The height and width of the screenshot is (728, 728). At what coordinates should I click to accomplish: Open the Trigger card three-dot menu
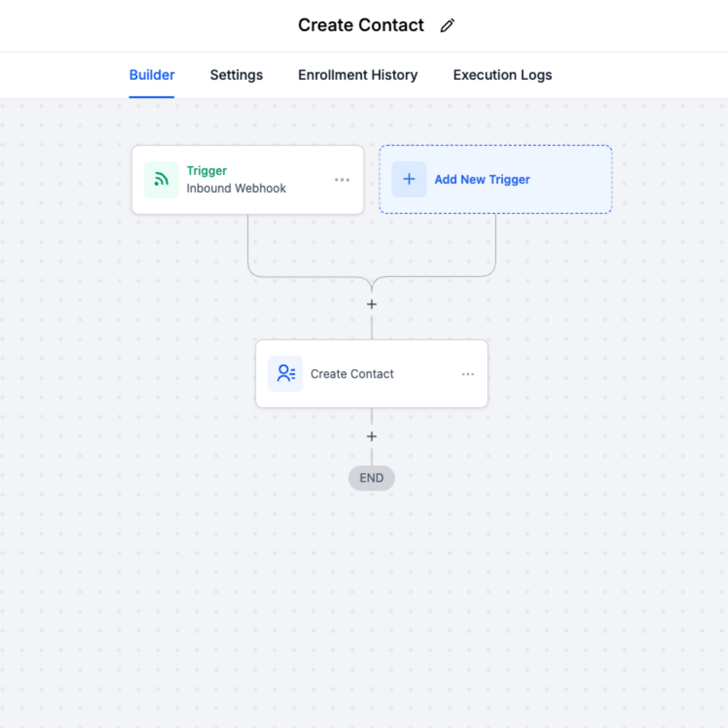tap(342, 180)
